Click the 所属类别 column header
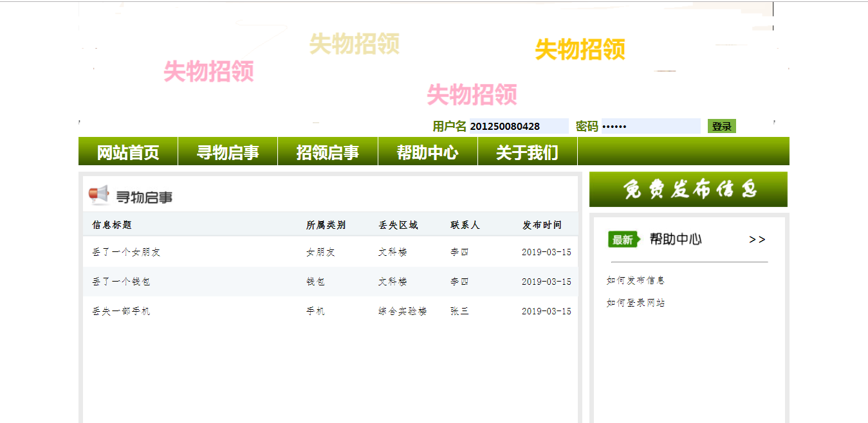 click(x=326, y=225)
